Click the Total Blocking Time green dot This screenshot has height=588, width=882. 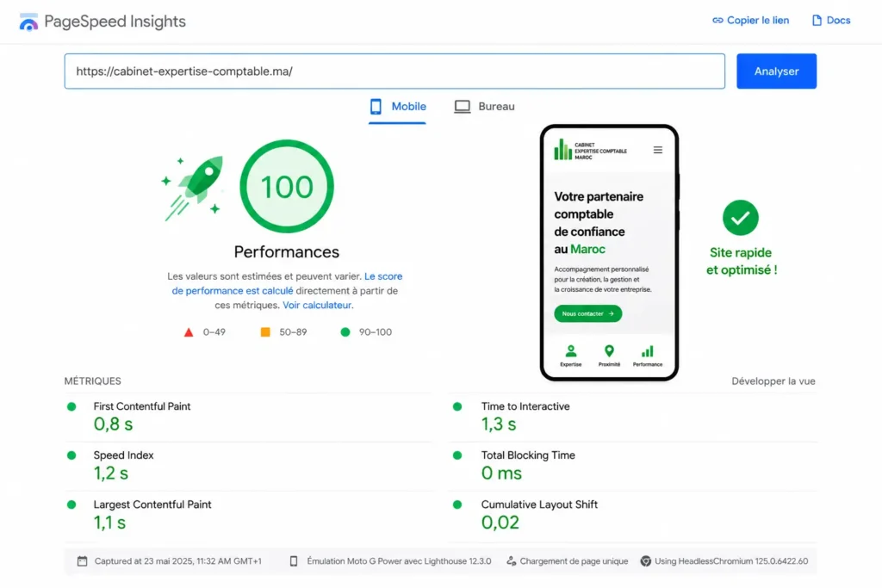[457, 455]
